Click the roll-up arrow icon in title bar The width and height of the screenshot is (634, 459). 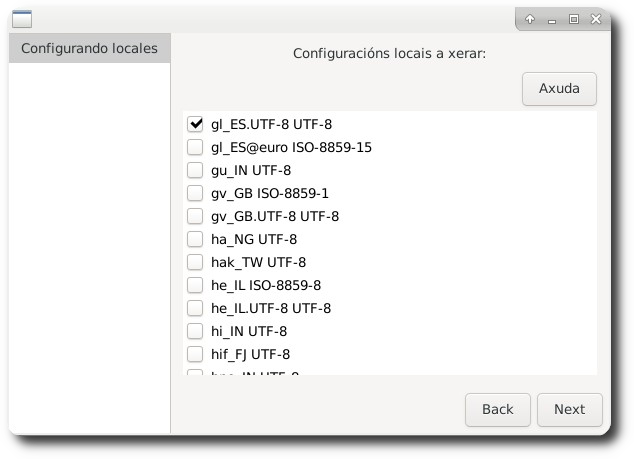530,18
